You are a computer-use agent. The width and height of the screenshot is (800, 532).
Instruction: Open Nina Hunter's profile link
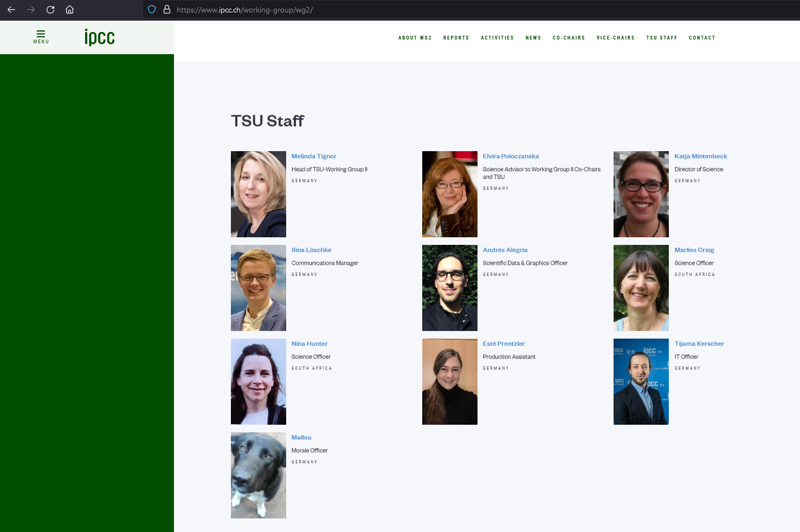coord(309,343)
